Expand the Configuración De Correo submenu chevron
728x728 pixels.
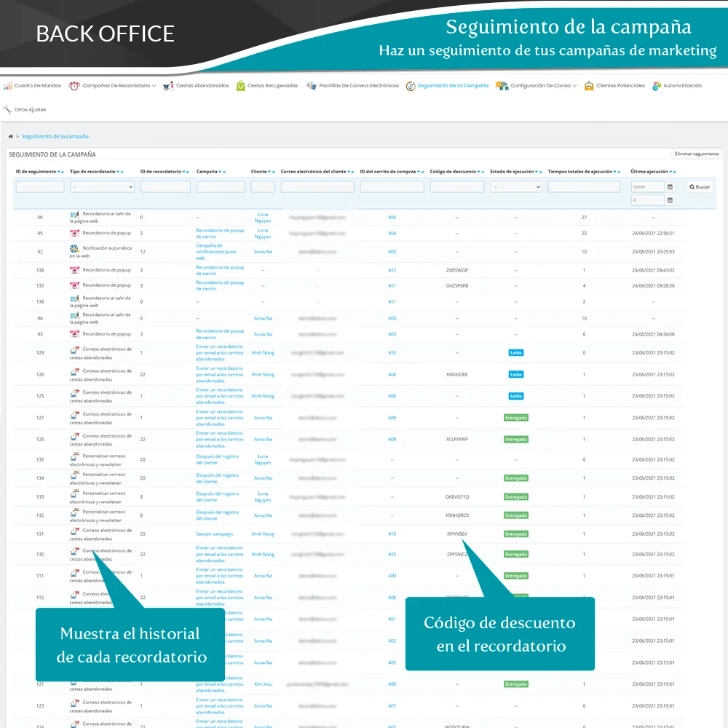tap(575, 85)
